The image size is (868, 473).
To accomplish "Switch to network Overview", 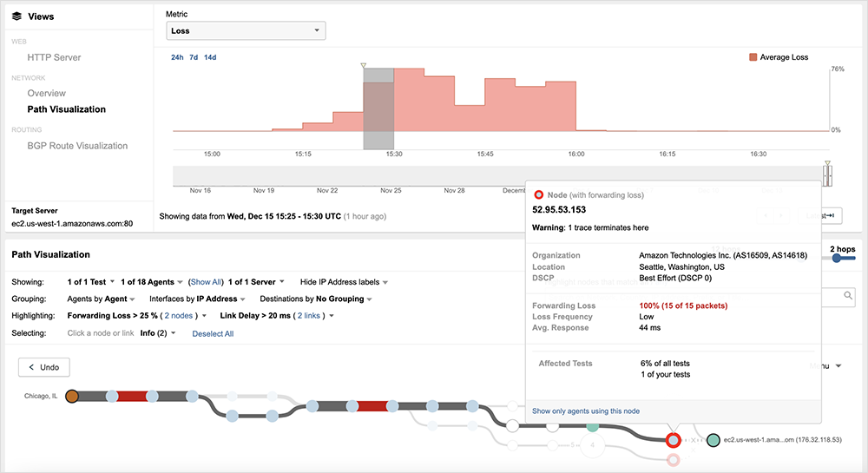I will tap(46, 93).
